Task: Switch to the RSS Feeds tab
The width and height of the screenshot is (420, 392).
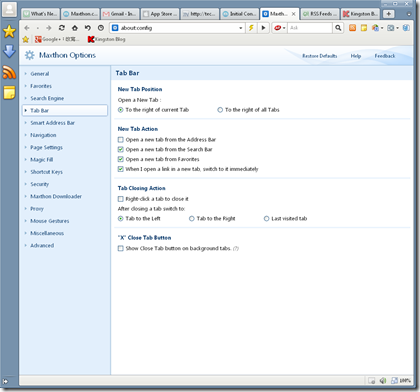Action: click(x=320, y=14)
